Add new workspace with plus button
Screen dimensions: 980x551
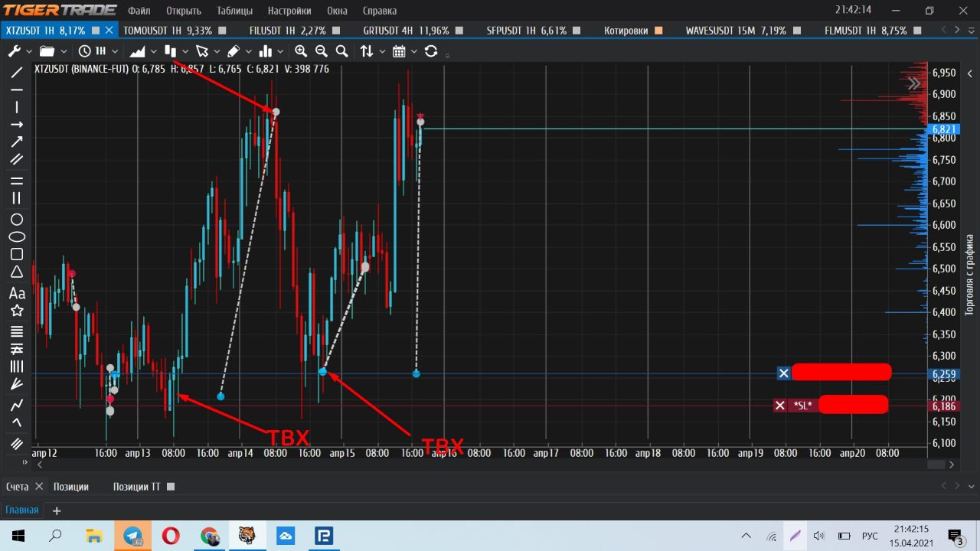(x=56, y=510)
